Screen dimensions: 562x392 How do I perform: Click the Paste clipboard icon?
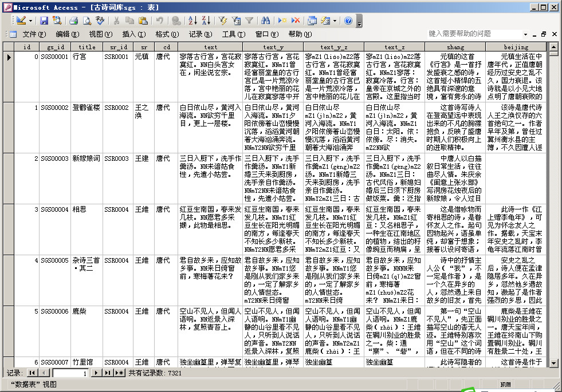(143, 21)
